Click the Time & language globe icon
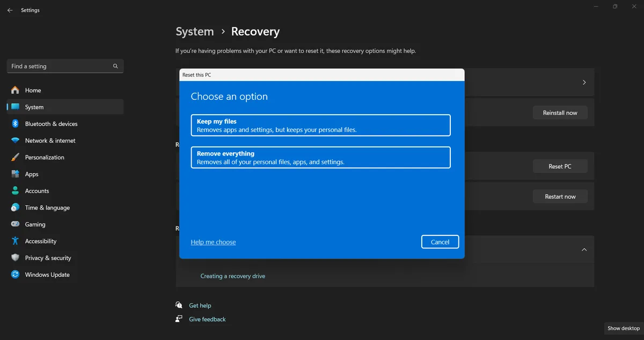Image resolution: width=644 pixels, height=340 pixels. [x=15, y=208]
